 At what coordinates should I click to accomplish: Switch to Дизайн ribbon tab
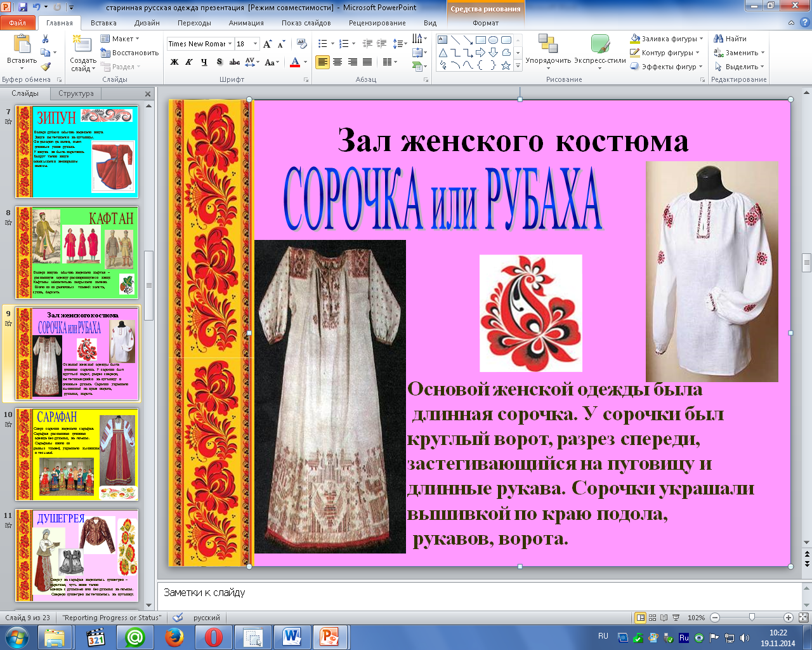(147, 23)
